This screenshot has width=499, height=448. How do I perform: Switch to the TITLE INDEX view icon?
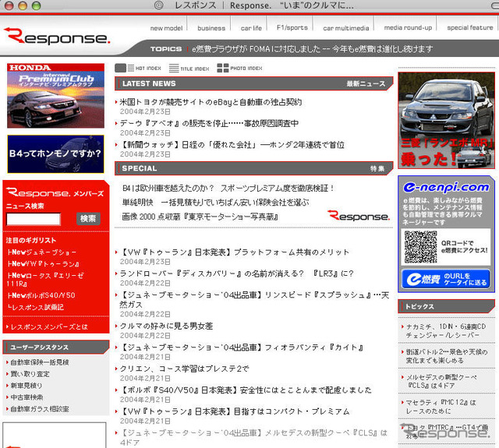[189, 68]
